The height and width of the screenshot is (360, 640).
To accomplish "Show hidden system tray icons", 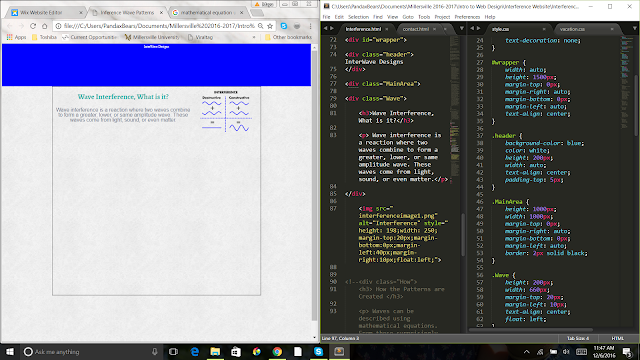I will point(527,352).
